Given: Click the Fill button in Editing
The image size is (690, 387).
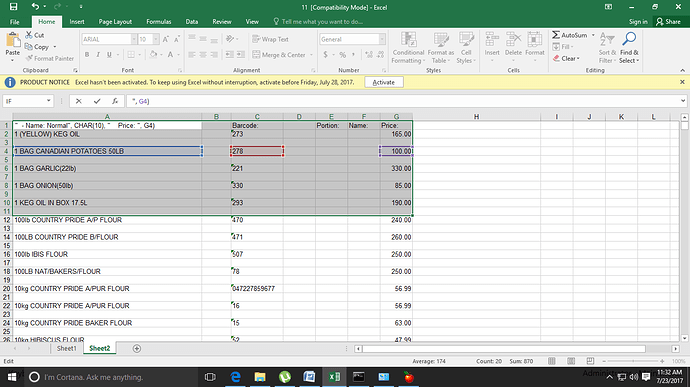Looking at the screenshot, I should click(563, 47).
